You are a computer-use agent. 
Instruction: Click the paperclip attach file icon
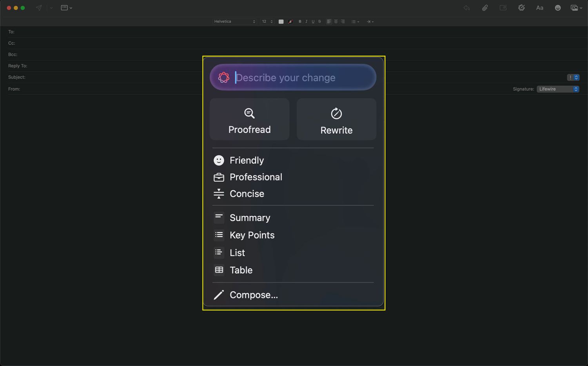click(485, 8)
